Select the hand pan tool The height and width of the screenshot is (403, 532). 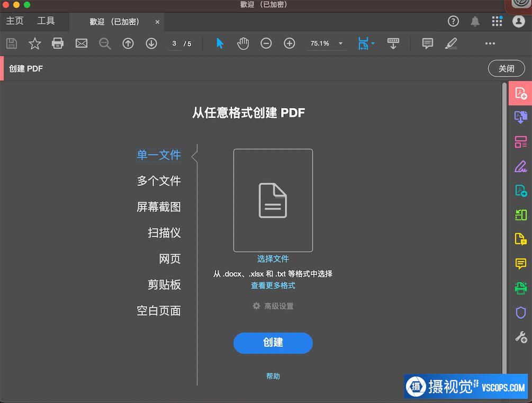click(243, 43)
